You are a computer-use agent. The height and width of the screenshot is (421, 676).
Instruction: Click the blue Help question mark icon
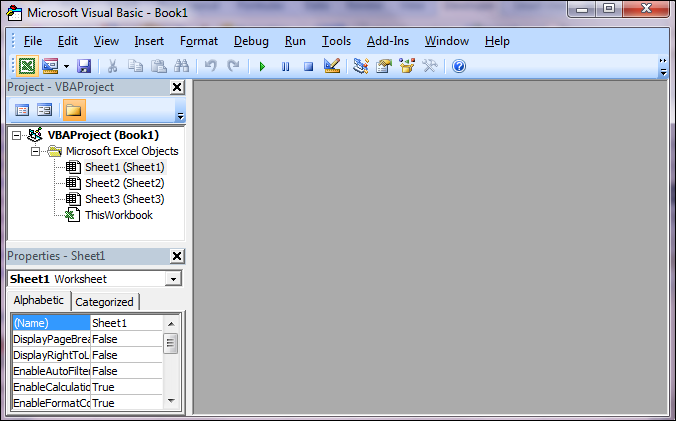[x=459, y=66]
